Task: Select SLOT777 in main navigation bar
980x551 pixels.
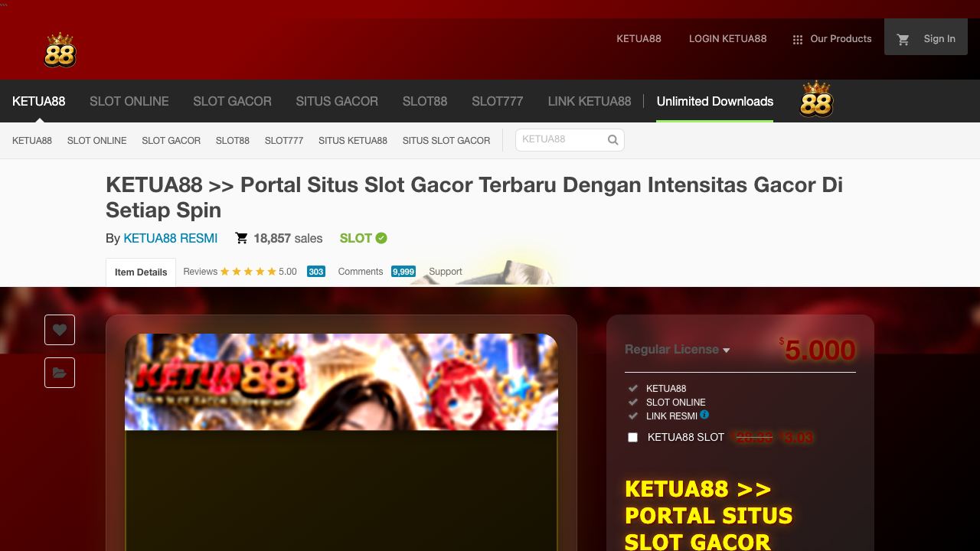Action: click(498, 101)
